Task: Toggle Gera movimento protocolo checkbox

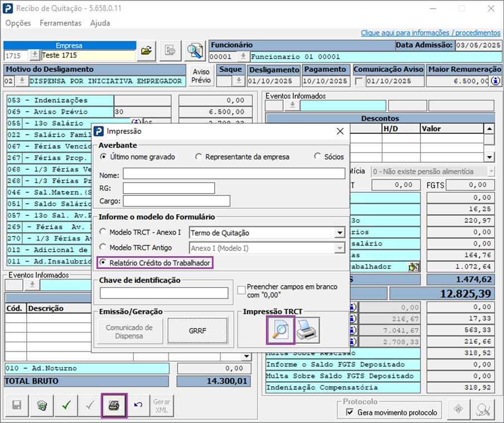Action: 350,412
